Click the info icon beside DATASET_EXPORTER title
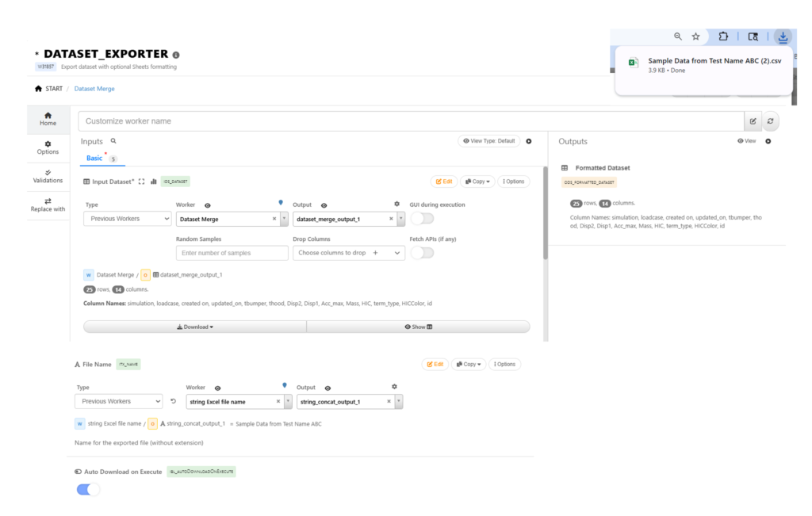This screenshot has width=812, height=516. tap(176, 55)
